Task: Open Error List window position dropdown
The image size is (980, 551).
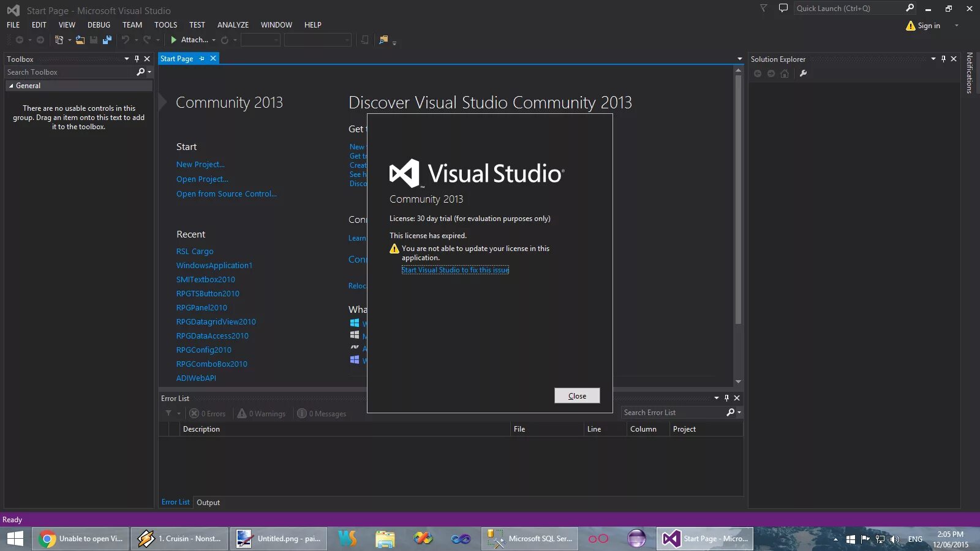Action: tap(717, 398)
